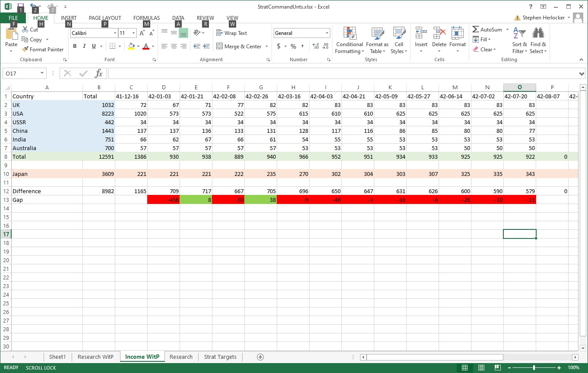
Task: Click the Copy button
Action: pyautogui.click(x=32, y=39)
